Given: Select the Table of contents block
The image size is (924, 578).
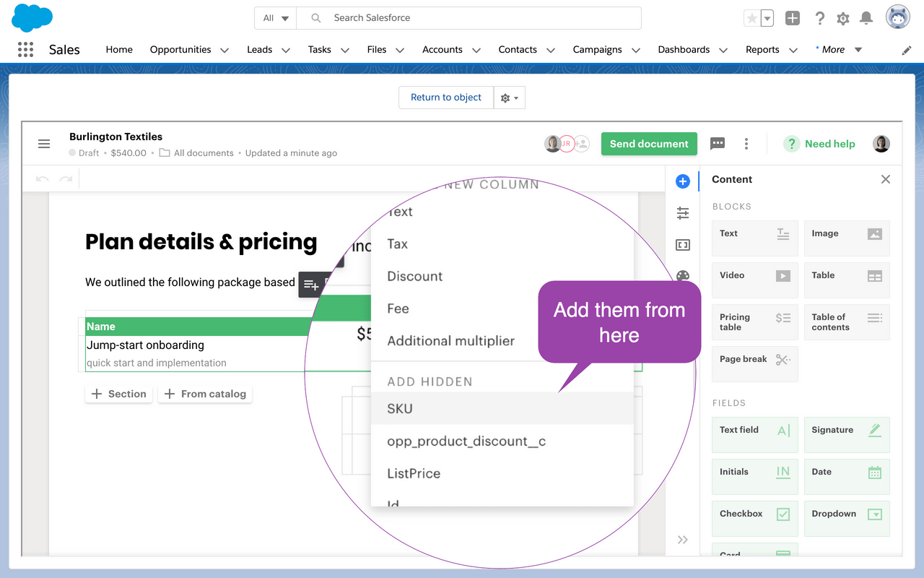Looking at the screenshot, I should [847, 322].
